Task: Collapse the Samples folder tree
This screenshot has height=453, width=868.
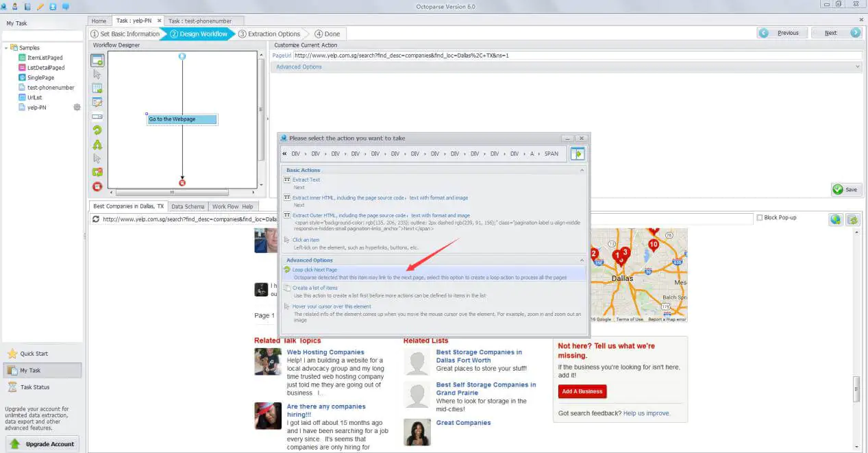Action: tap(5, 48)
